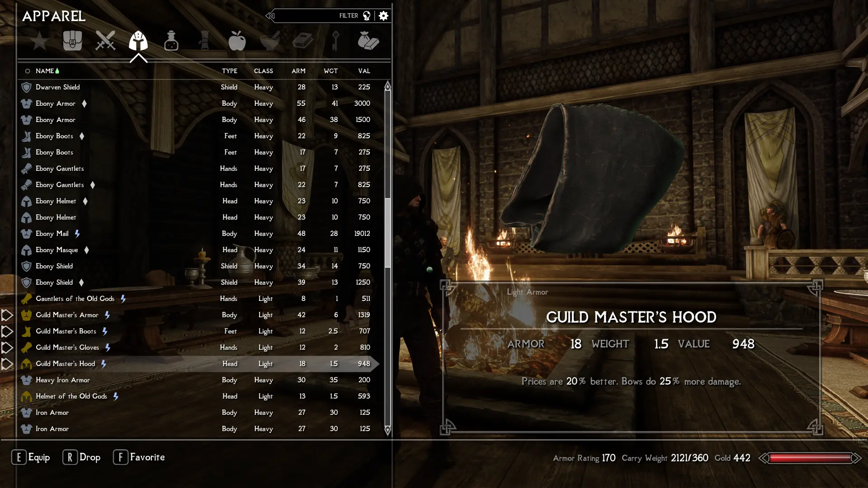Click the CLASS column header to sort
868x488 pixels.
pyautogui.click(x=263, y=71)
